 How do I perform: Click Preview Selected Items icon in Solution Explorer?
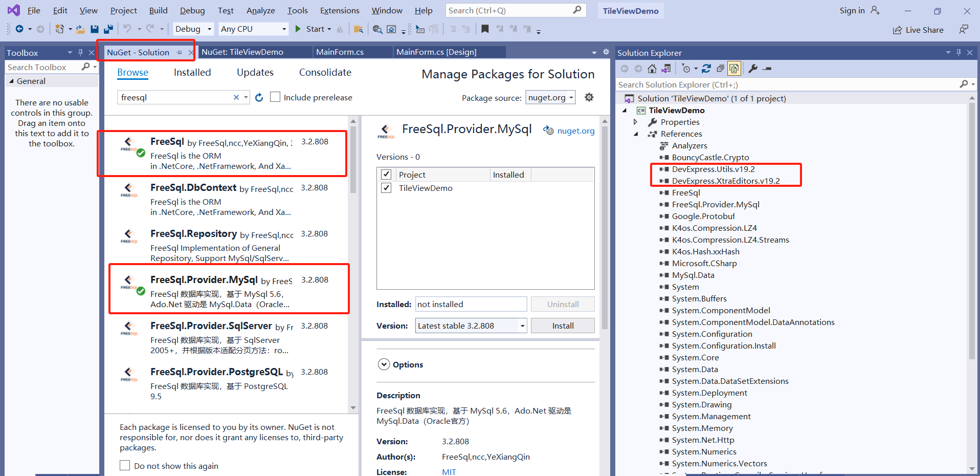click(767, 69)
